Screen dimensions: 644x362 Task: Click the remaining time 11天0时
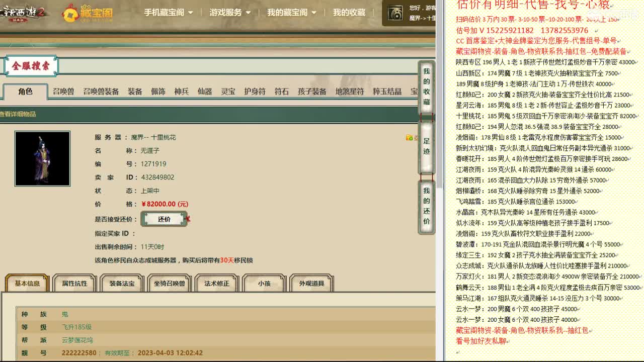(152, 247)
